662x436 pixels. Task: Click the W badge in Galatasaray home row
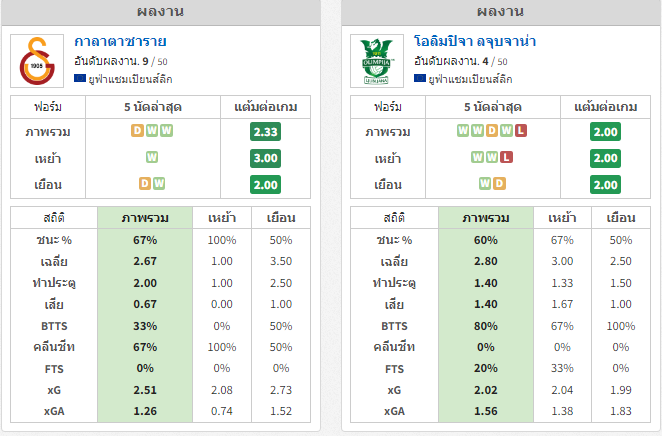click(x=152, y=157)
